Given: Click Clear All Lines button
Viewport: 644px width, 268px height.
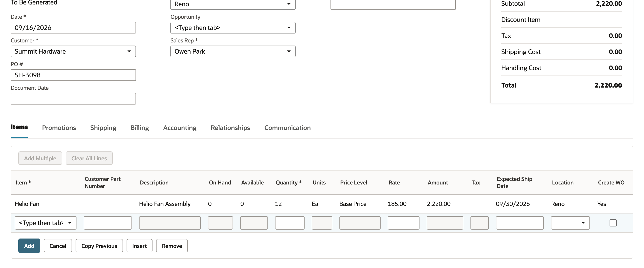Looking at the screenshot, I should click(89, 158).
